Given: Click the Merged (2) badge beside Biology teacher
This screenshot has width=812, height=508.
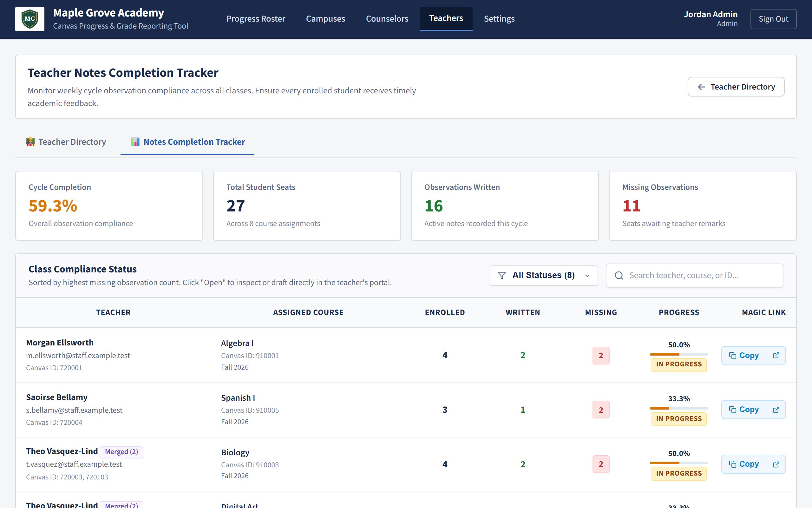Looking at the screenshot, I should coord(121,451).
